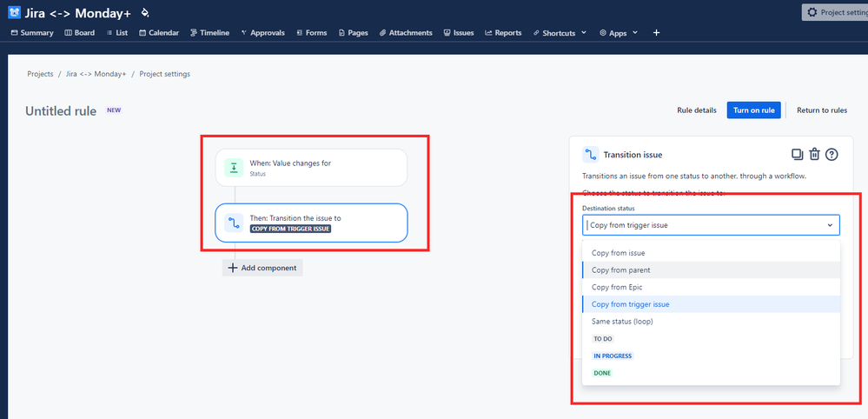
Task: Click the paint bucket icon beside project title
Action: tap(144, 12)
